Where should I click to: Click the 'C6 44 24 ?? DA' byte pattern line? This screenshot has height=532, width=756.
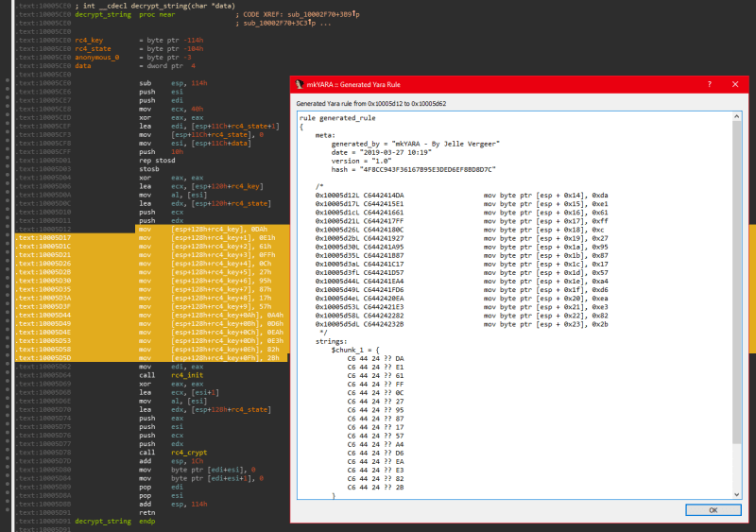(375, 359)
